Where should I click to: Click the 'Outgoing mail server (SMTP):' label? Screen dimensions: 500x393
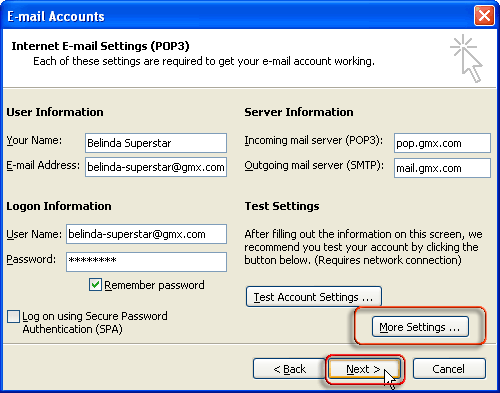pos(314,165)
